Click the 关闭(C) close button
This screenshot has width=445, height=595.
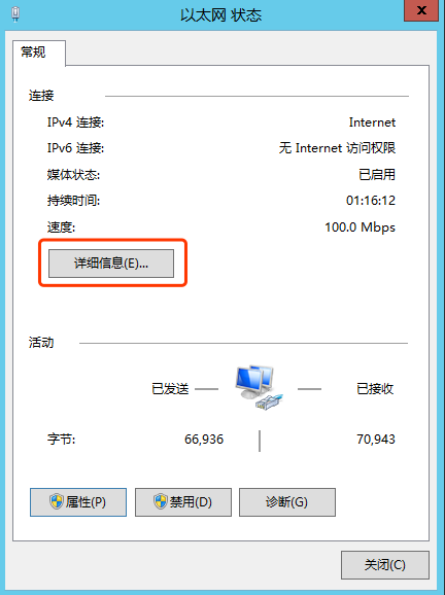click(385, 565)
